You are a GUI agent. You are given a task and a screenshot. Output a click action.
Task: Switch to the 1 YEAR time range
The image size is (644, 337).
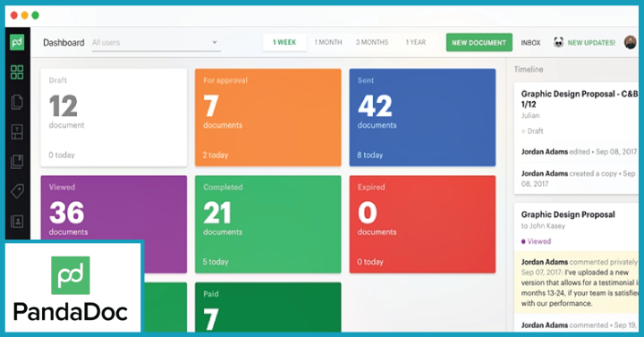[416, 42]
